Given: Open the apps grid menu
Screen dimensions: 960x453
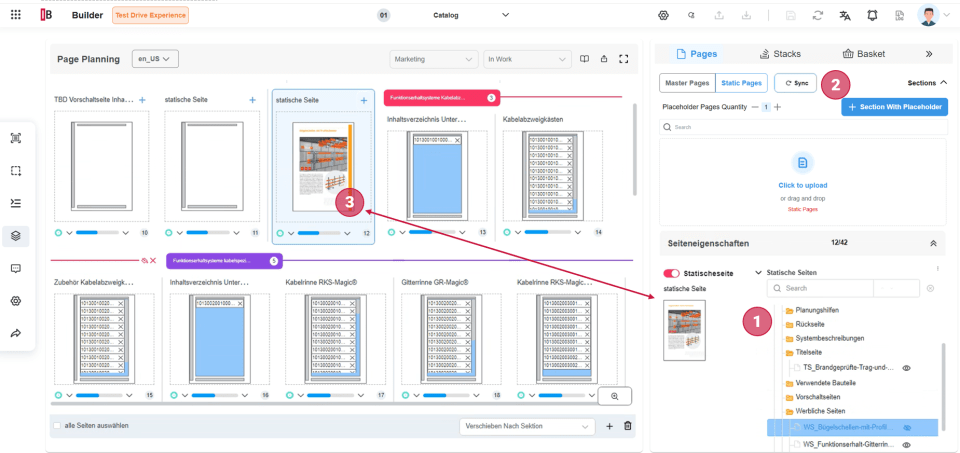Looking at the screenshot, I should pyautogui.click(x=16, y=15).
